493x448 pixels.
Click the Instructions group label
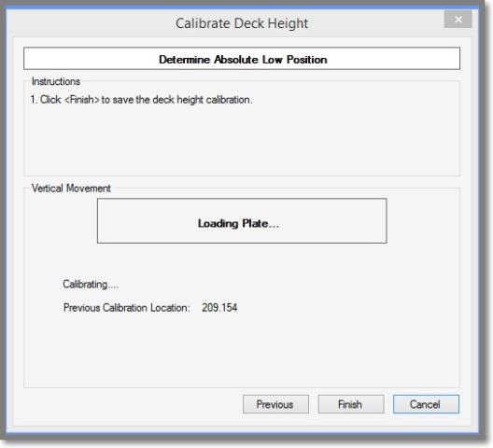pyautogui.click(x=56, y=81)
